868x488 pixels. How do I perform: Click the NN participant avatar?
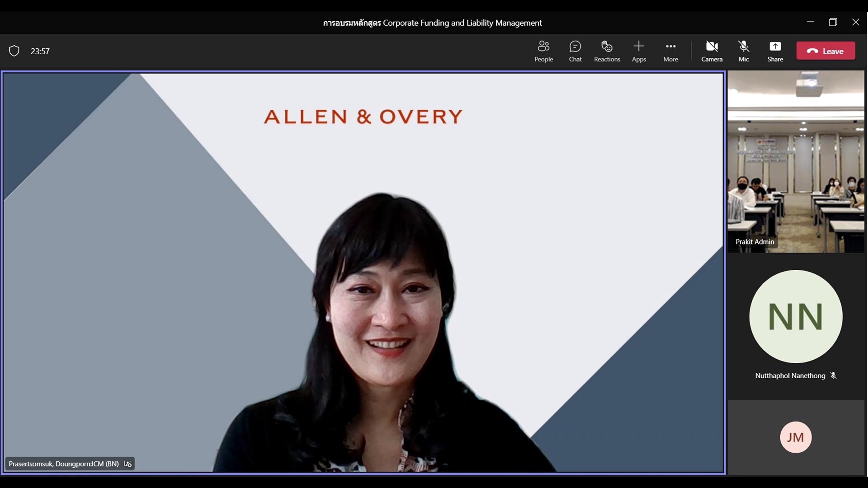(796, 316)
